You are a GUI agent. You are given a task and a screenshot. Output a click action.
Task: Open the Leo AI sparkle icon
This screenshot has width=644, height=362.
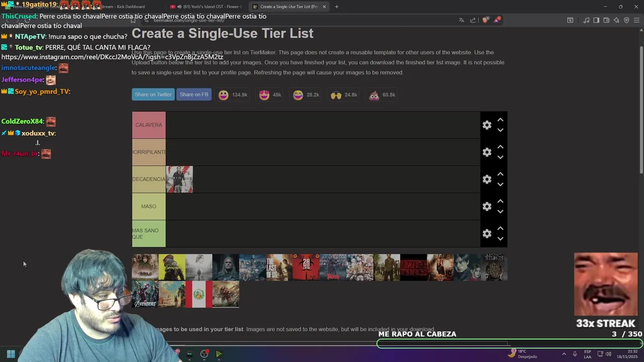click(x=616, y=20)
